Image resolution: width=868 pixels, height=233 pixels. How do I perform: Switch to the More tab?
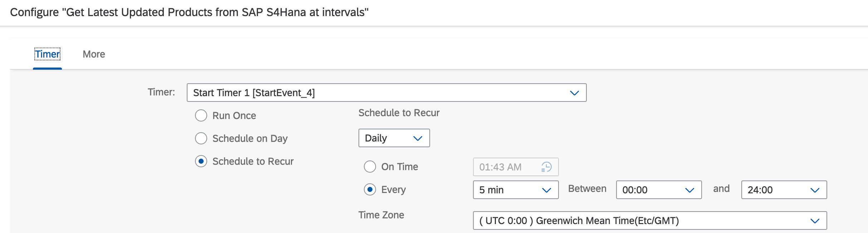click(x=94, y=54)
